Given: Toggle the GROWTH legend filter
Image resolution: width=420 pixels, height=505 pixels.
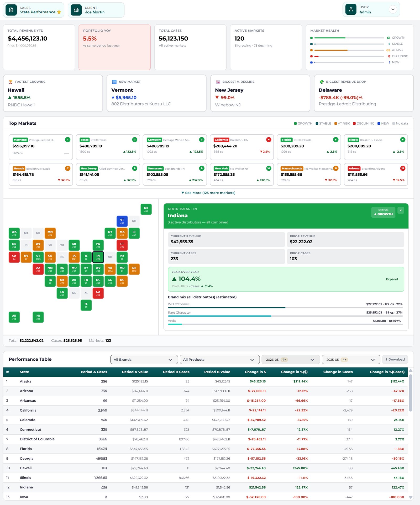Looking at the screenshot, I should pyautogui.click(x=303, y=123).
